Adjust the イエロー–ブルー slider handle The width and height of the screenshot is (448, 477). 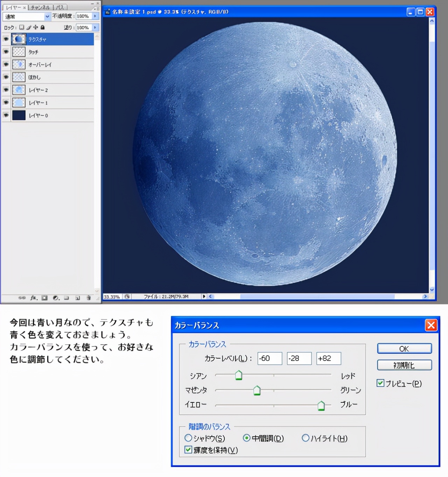point(321,406)
